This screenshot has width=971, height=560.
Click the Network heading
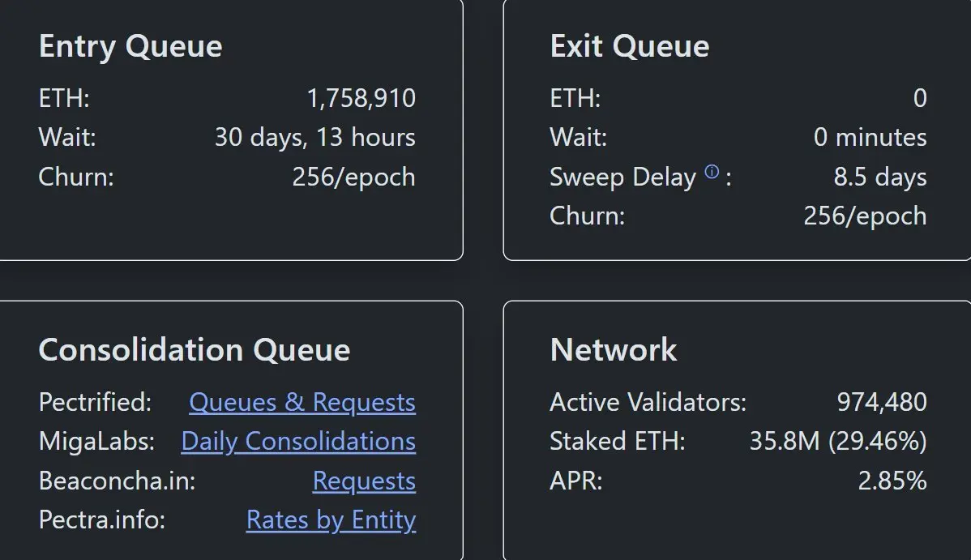[613, 350]
